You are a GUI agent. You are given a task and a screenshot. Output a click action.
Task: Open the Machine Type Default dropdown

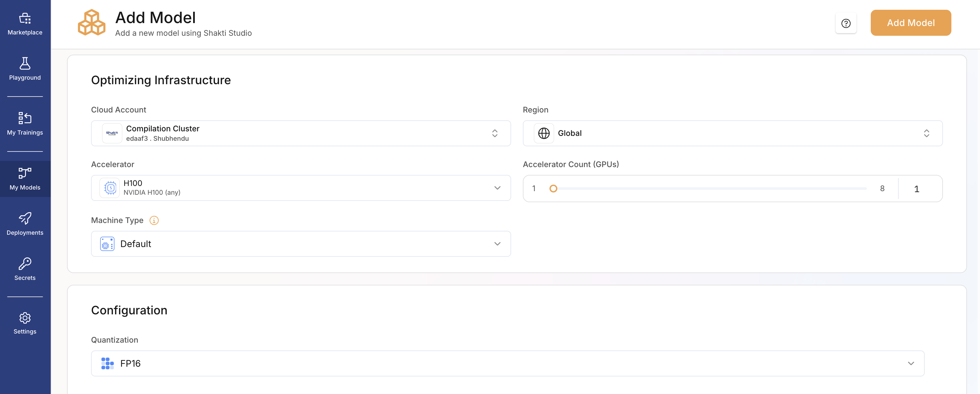(x=300, y=244)
